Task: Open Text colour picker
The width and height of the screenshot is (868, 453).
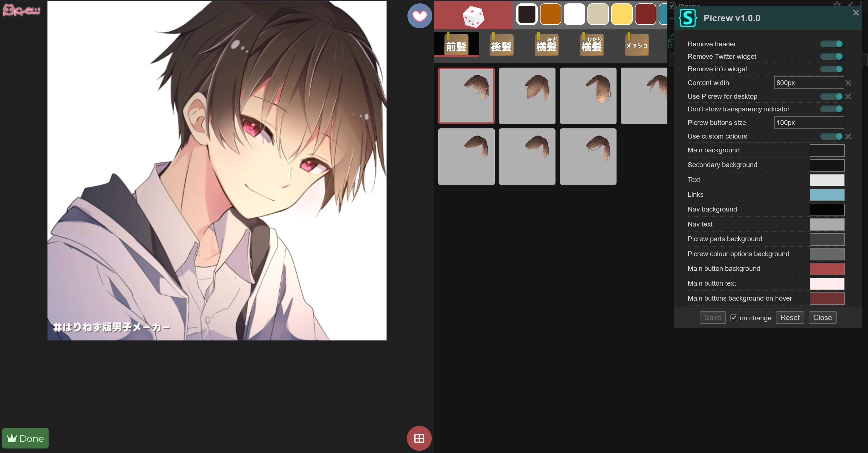Action: click(x=827, y=180)
